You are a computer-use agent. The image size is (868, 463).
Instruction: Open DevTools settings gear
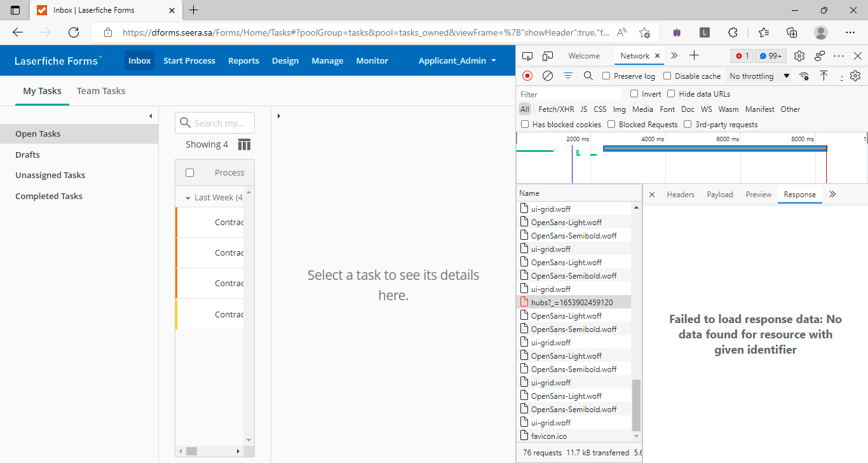pos(799,56)
